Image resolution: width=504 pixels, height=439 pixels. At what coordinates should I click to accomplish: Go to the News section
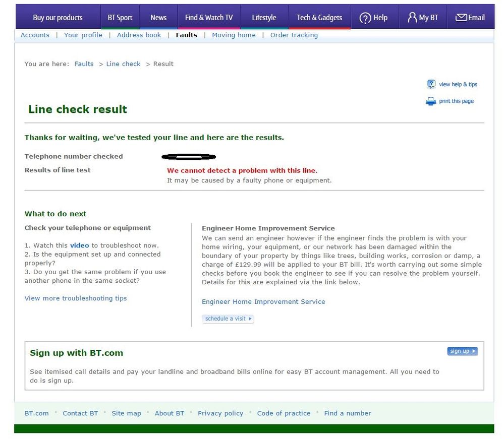(x=158, y=18)
